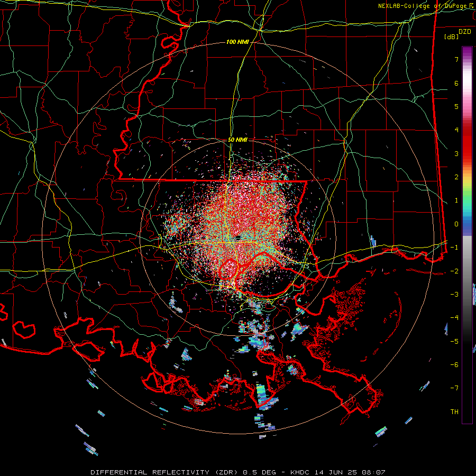The image size is (476, 476).
Task: Click the "7" value on color scale
Action: click(456, 59)
